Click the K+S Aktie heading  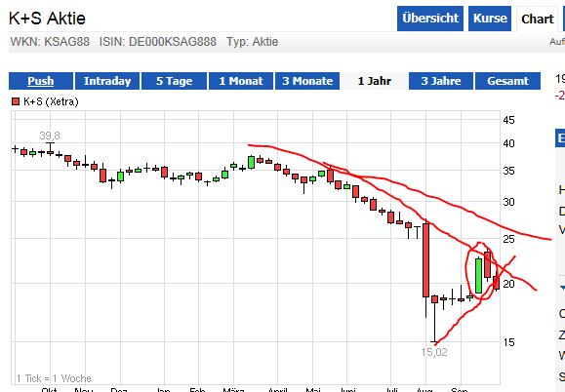47,18
